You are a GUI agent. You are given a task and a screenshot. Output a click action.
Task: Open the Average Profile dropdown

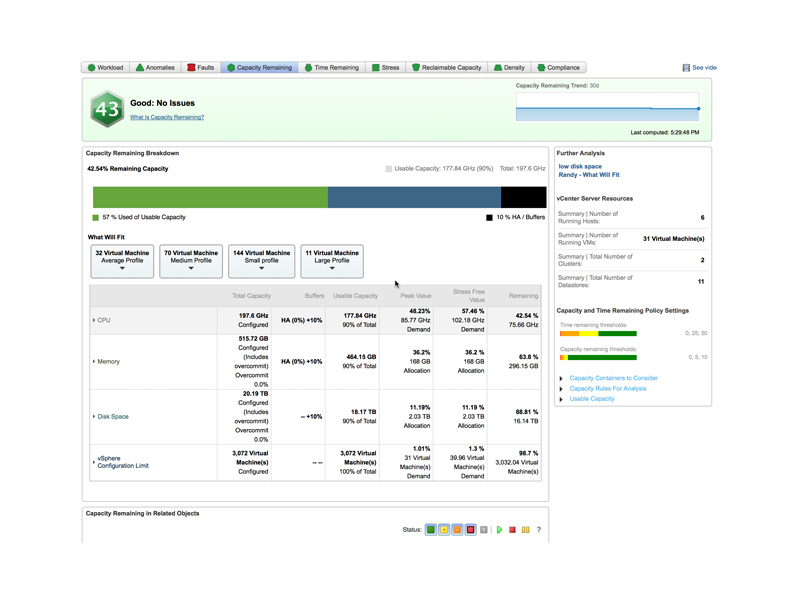(122, 261)
